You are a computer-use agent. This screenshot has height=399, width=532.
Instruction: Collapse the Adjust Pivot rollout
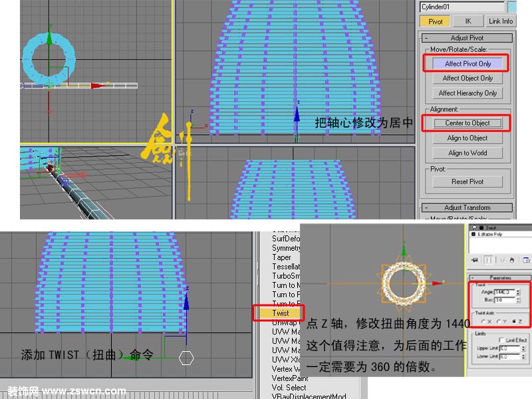coord(467,38)
